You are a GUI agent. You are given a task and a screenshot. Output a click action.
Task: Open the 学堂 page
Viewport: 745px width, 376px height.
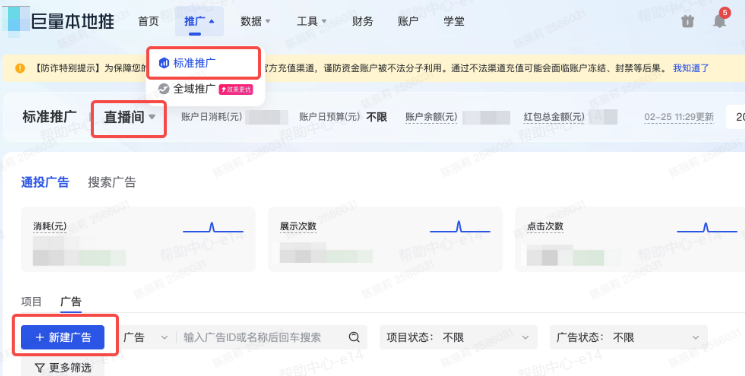pyautogui.click(x=454, y=21)
